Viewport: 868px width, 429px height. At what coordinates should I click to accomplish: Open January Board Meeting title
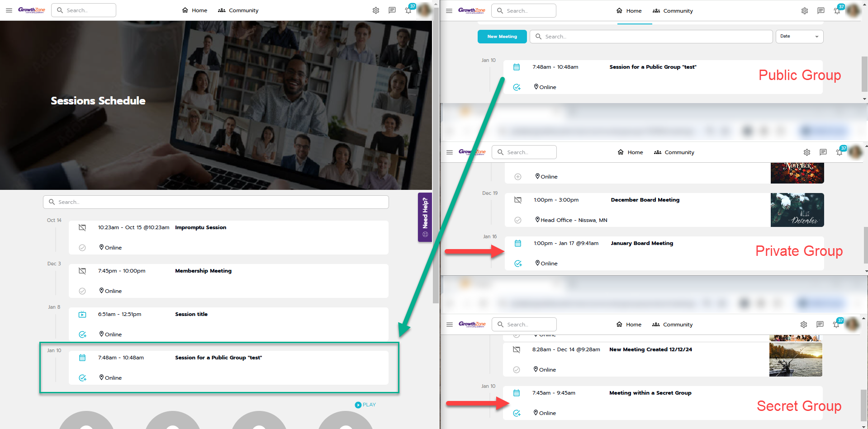[642, 243]
